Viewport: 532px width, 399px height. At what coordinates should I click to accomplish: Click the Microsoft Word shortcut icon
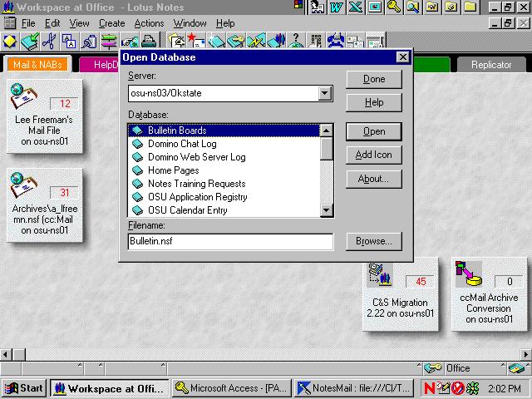pyautogui.click(x=336, y=7)
